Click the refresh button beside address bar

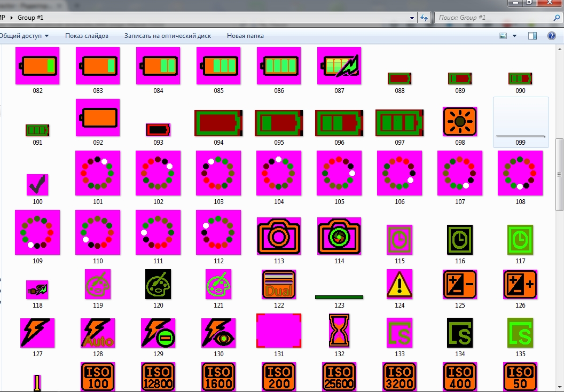click(x=425, y=18)
